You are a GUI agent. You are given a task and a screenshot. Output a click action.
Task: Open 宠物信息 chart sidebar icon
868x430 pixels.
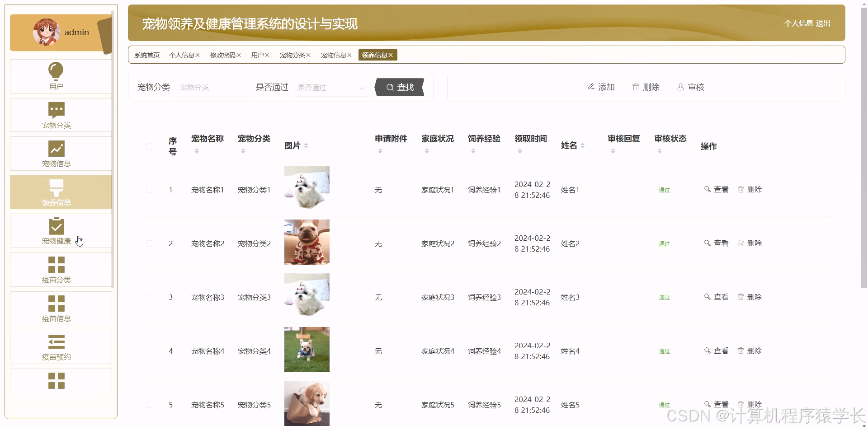(x=56, y=149)
